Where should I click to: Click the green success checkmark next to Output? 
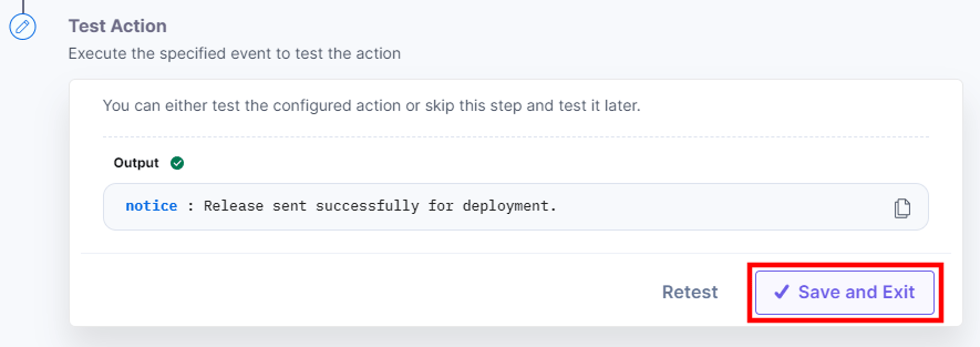tap(177, 163)
